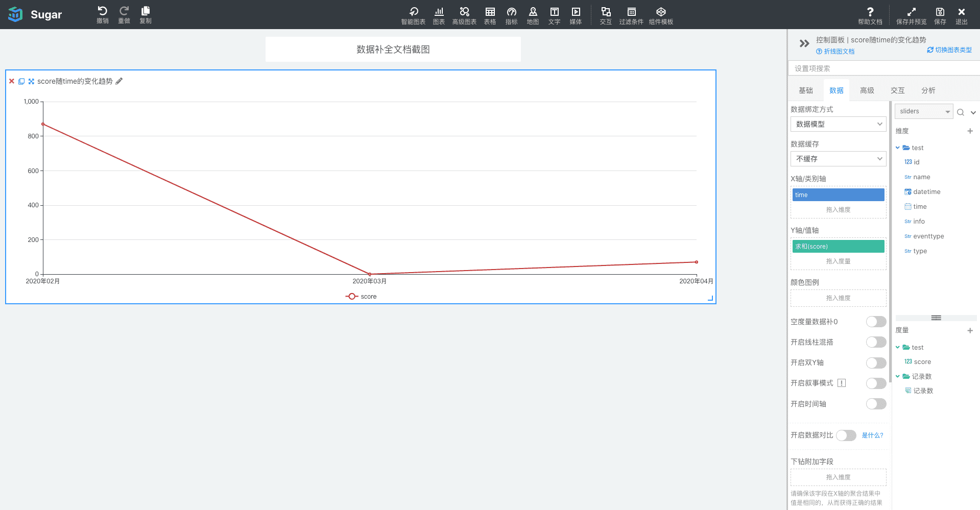
Task: Open 帮助文档 help documentation
Action: (870, 15)
